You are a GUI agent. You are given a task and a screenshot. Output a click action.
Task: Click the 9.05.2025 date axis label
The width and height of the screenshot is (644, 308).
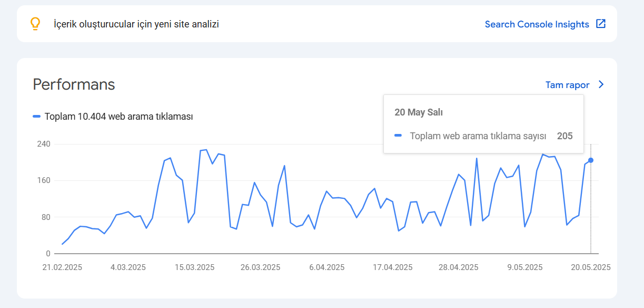click(x=525, y=267)
